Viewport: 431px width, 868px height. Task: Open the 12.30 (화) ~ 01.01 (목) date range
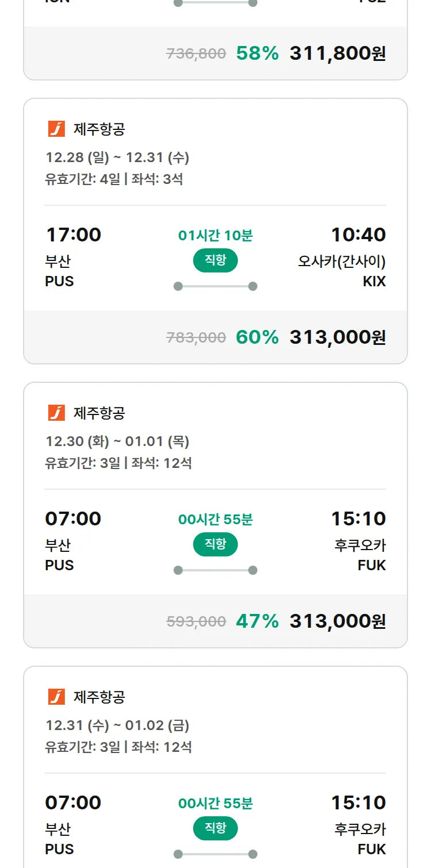[117, 441]
